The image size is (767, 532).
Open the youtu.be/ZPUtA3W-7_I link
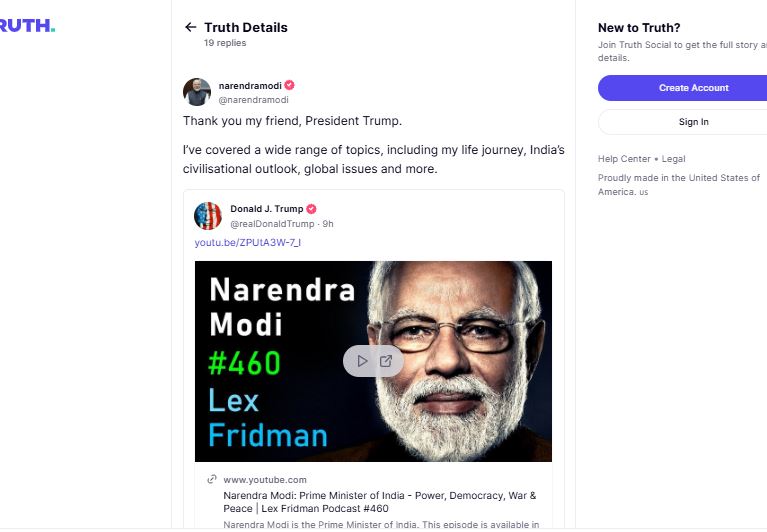[x=248, y=243]
